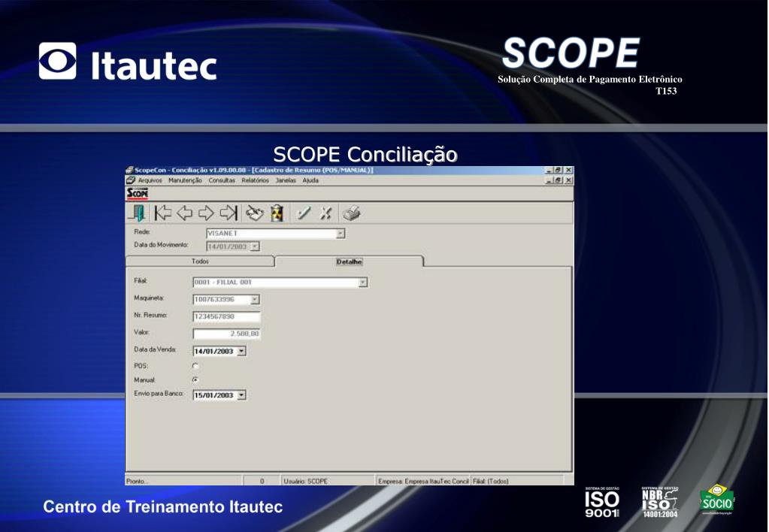
Task: Click the SCOPE logo below the menu bar
Action: 138,194
